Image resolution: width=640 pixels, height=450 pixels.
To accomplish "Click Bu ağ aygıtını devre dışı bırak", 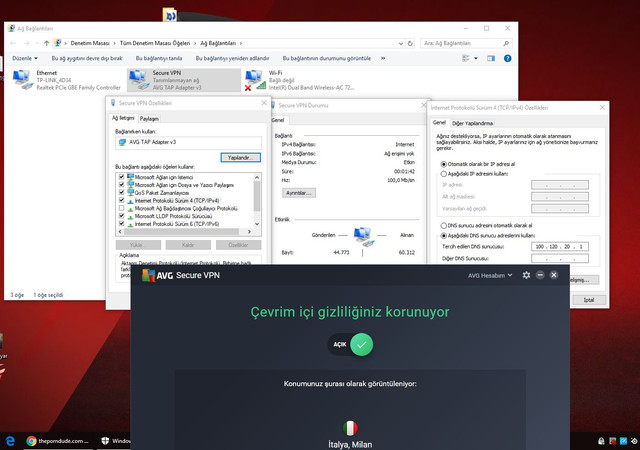I will coord(87,58).
